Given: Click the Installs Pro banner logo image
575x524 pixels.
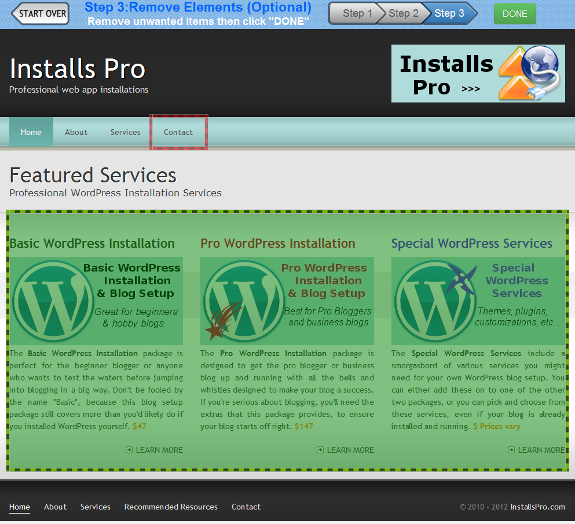Looking at the screenshot, I should point(478,73).
